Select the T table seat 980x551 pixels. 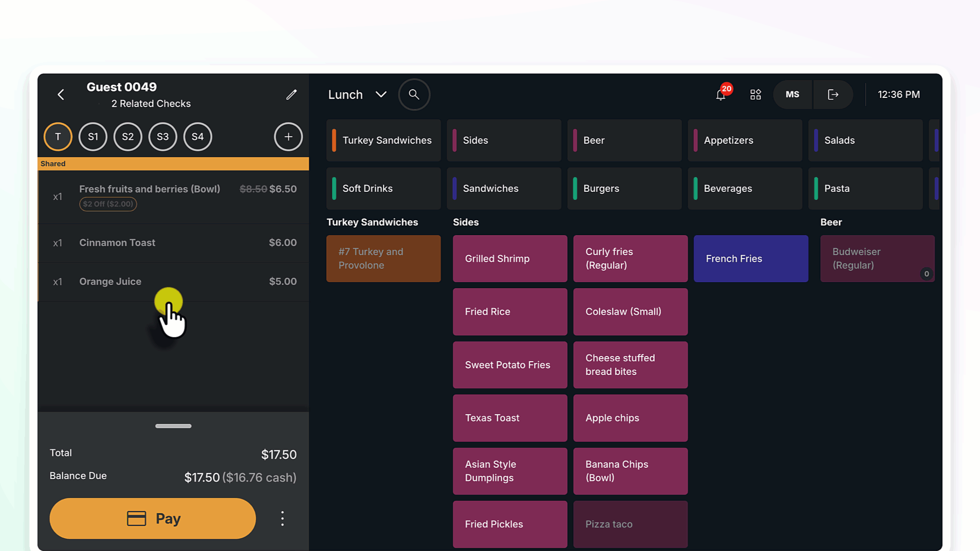58,137
